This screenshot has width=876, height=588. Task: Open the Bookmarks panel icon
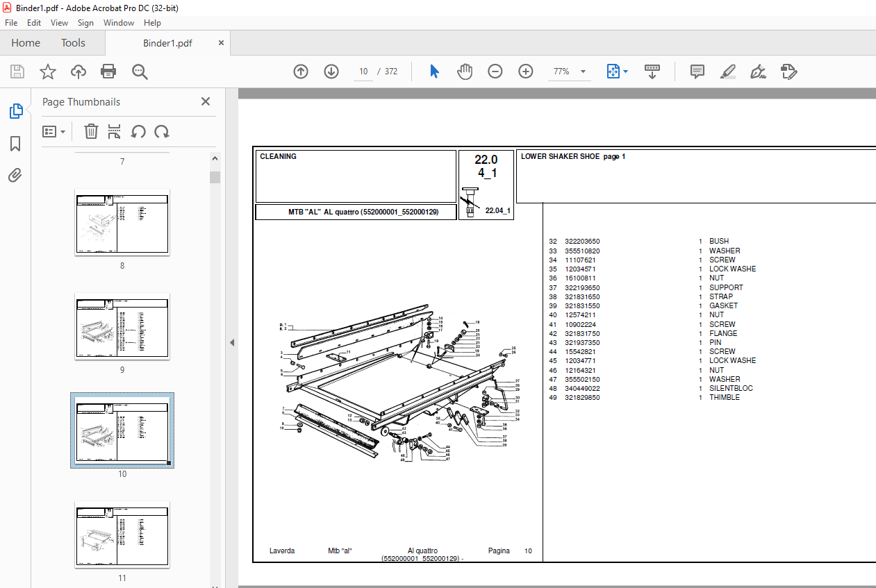[x=15, y=144]
